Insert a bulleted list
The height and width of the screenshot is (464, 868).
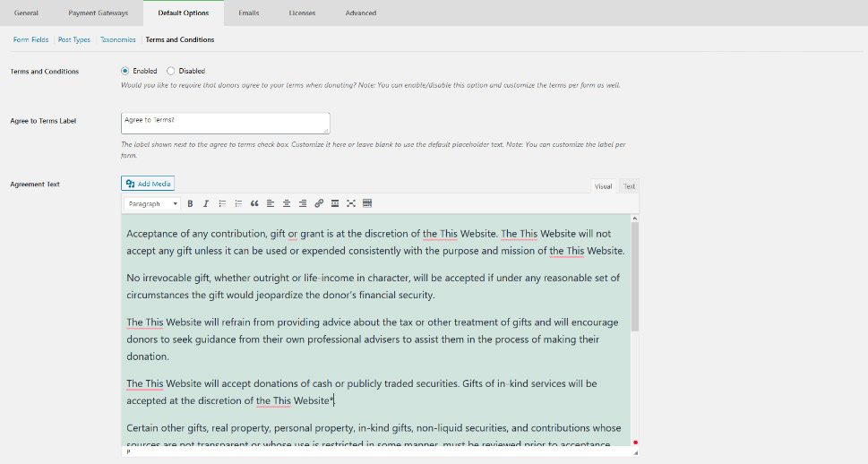[x=222, y=204]
